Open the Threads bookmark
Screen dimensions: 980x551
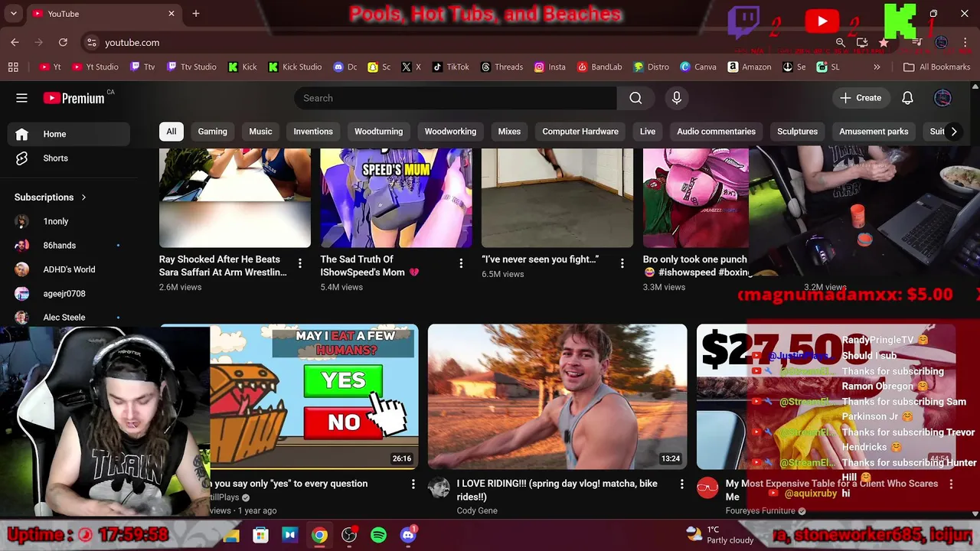[501, 67]
